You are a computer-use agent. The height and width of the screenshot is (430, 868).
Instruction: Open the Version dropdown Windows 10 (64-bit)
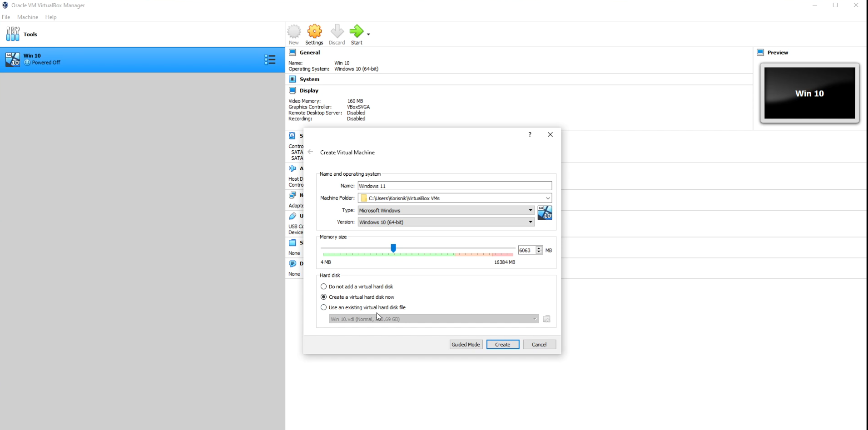446,222
